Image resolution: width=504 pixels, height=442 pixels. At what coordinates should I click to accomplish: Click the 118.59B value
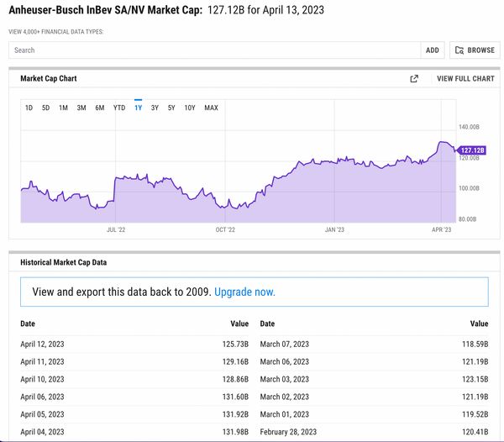pos(475,345)
